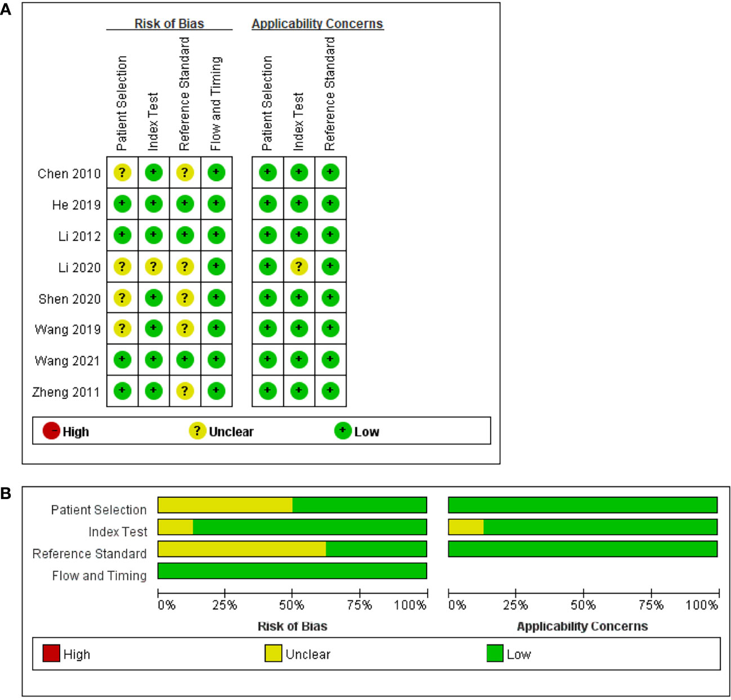Select Shen 2020's applicability Index Test low icon
The height and width of the screenshot is (700, 731).
coord(299,298)
